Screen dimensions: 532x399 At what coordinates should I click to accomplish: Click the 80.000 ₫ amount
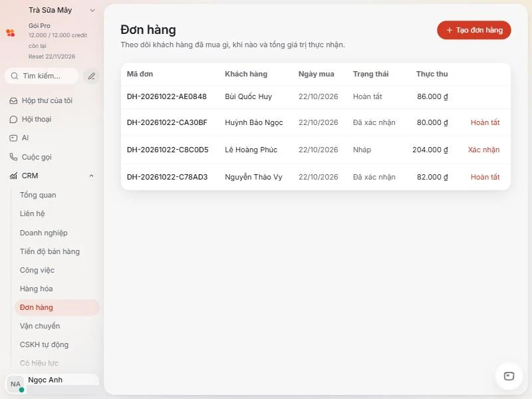click(432, 122)
